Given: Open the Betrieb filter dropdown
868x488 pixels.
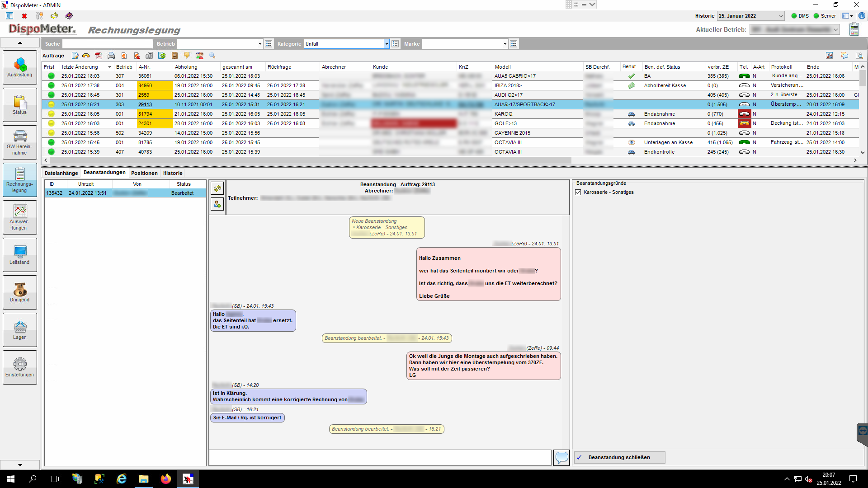Looking at the screenshot, I should pyautogui.click(x=260, y=44).
